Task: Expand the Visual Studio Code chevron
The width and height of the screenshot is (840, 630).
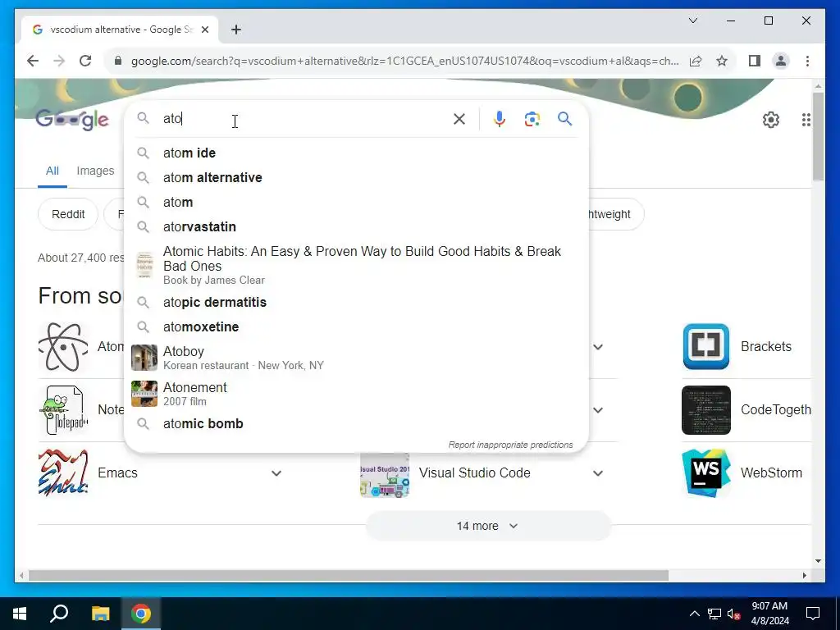Action: (598, 473)
